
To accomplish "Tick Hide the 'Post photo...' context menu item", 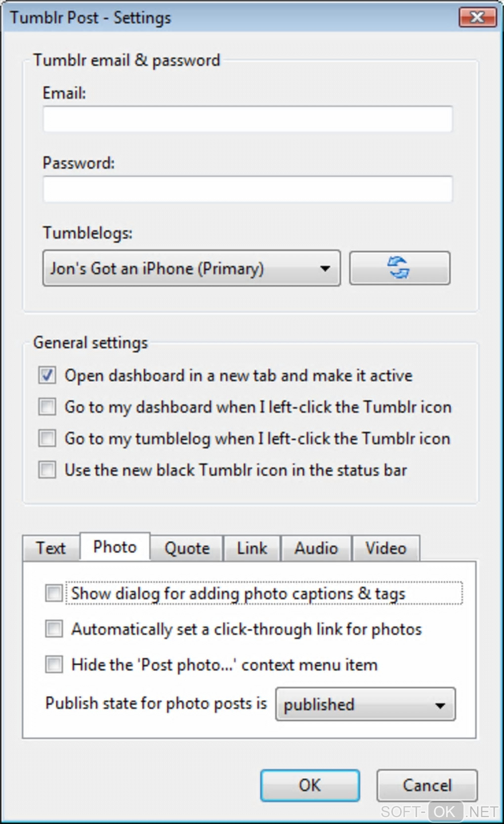I will [54, 664].
